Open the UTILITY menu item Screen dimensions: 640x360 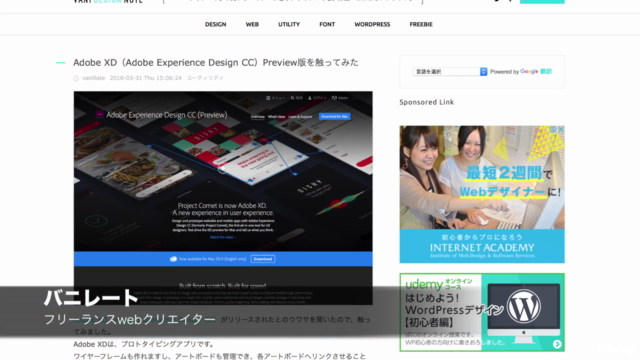pyautogui.click(x=289, y=24)
